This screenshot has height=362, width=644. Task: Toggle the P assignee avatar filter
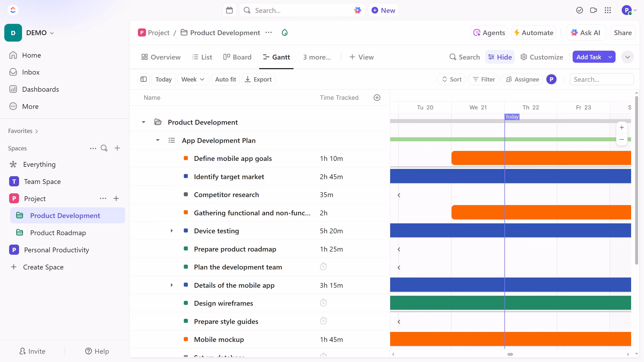[551, 79]
